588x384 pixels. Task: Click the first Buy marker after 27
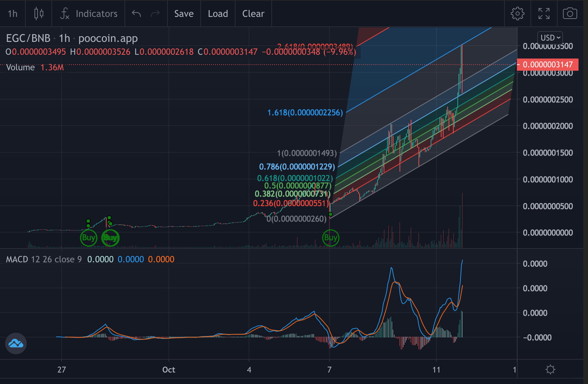point(89,238)
